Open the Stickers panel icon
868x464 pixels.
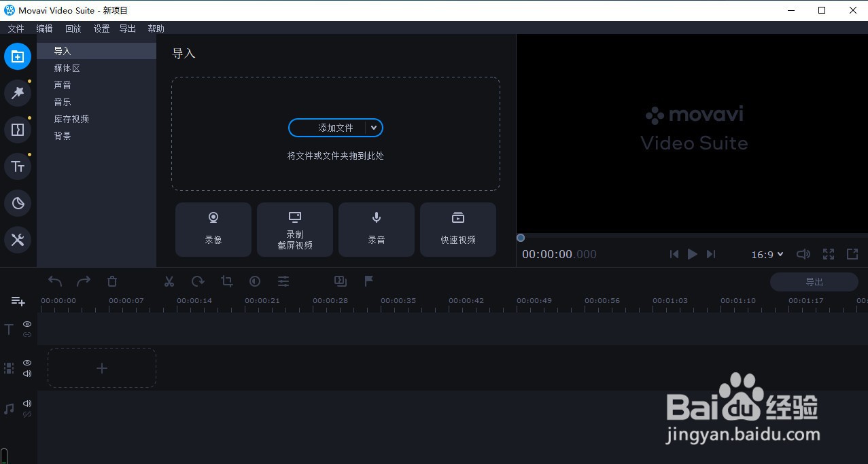point(18,203)
